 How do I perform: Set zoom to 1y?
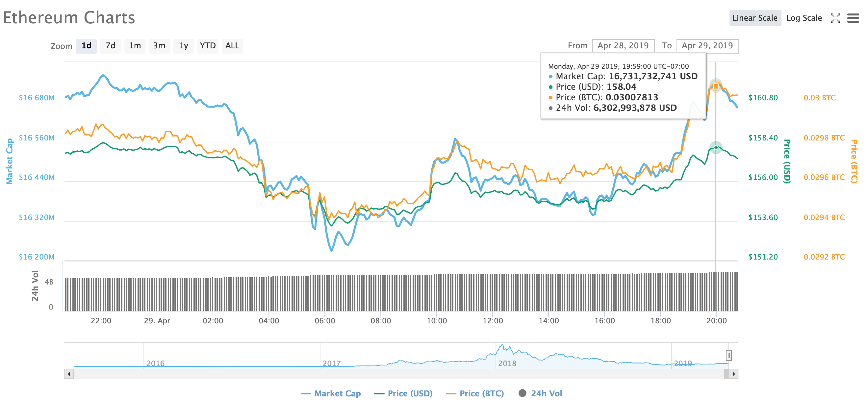coord(184,46)
